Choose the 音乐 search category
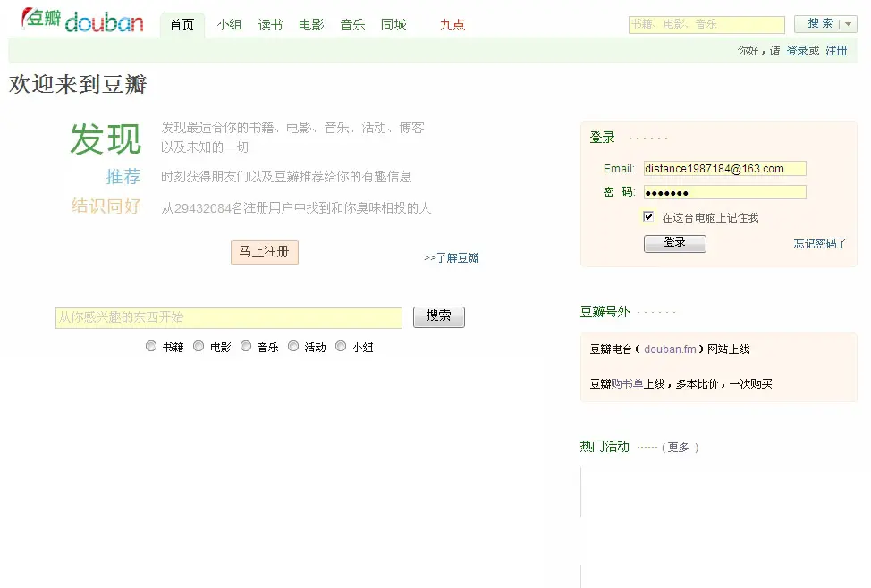This screenshot has width=871, height=588. [x=246, y=347]
